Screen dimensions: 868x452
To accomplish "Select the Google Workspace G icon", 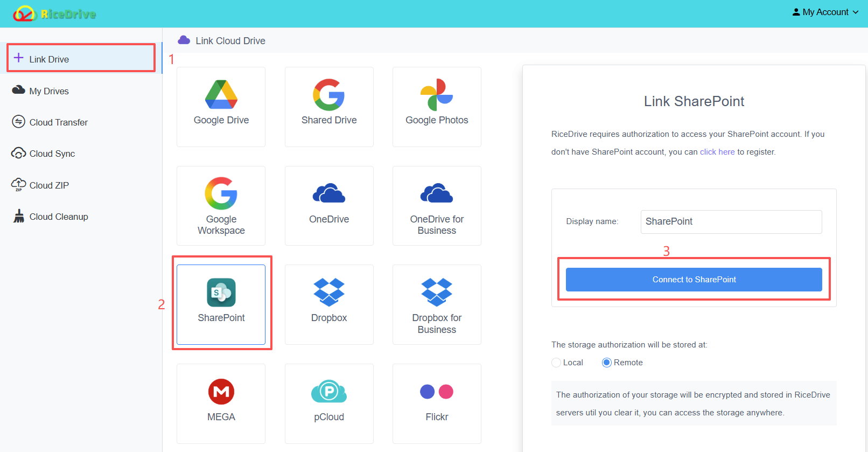I will [221, 193].
